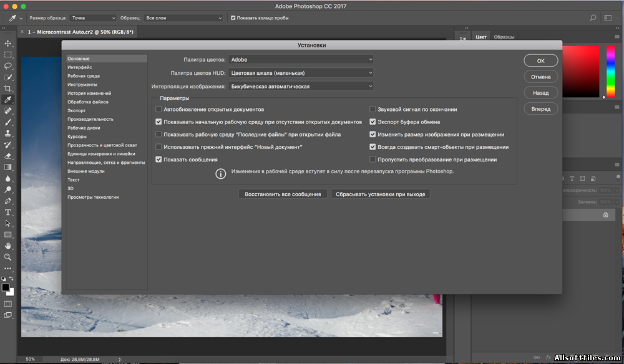Switch to the Образцы tab
The width and height of the screenshot is (624, 364).
(504, 37)
